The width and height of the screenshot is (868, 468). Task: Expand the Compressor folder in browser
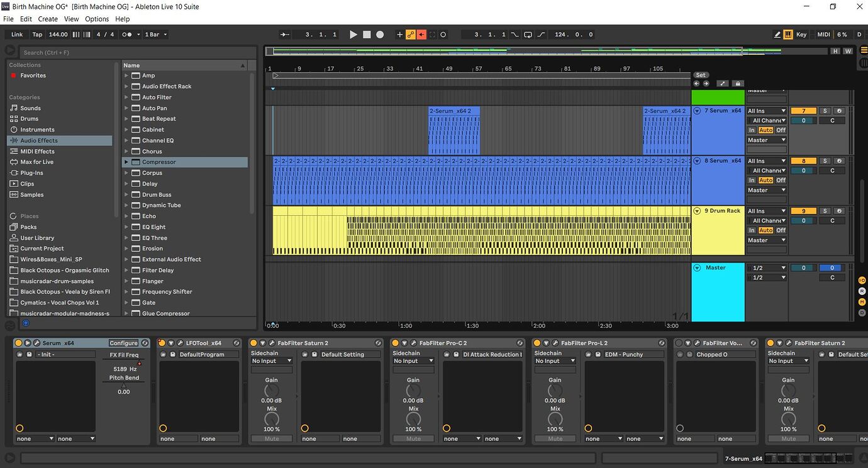[126, 162]
